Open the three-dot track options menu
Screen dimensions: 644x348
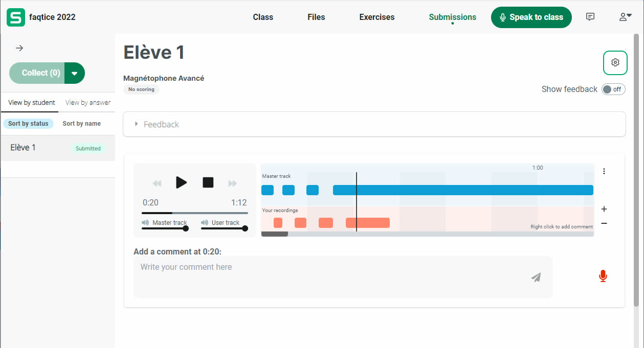(604, 171)
